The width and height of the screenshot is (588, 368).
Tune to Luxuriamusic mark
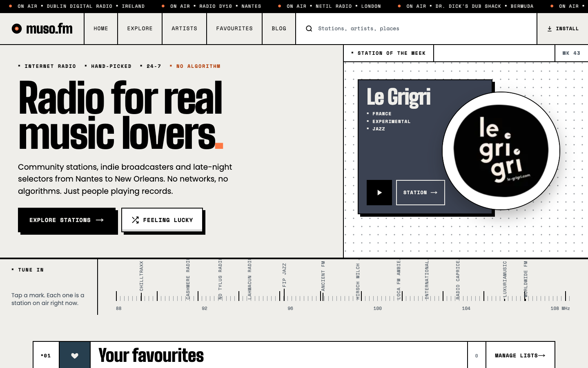coord(505,280)
